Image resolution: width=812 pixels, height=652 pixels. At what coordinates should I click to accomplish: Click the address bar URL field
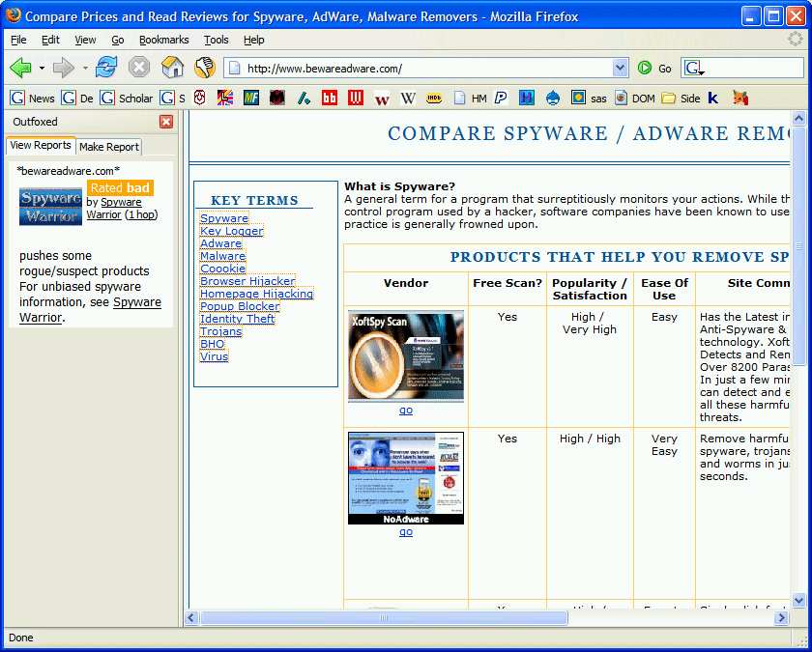coord(419,69)
